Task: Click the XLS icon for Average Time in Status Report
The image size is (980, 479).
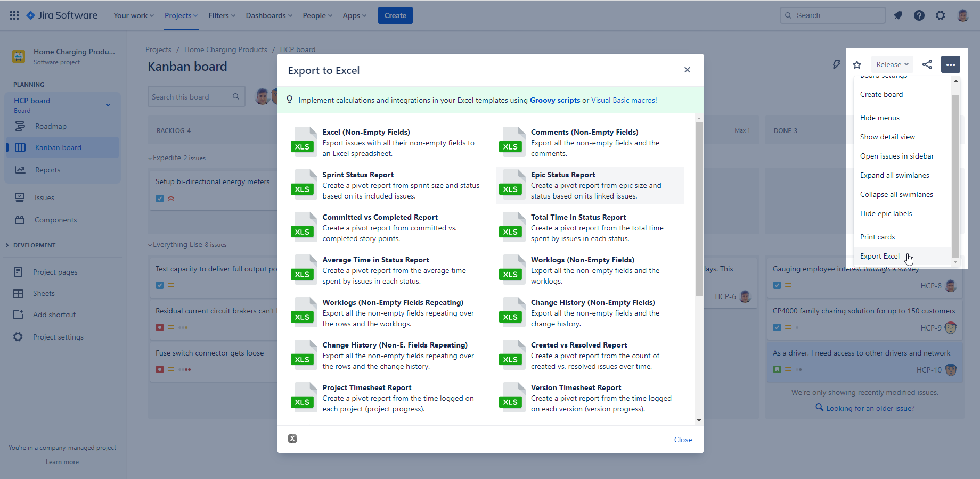Action: tap(304, 269)
